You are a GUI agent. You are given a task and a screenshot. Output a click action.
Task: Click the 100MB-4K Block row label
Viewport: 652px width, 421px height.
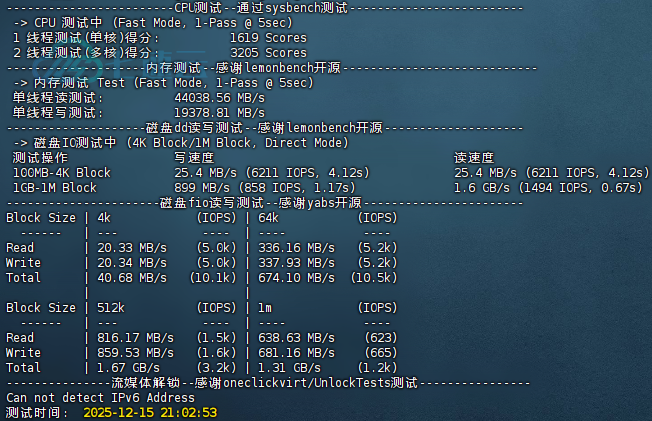61,172
